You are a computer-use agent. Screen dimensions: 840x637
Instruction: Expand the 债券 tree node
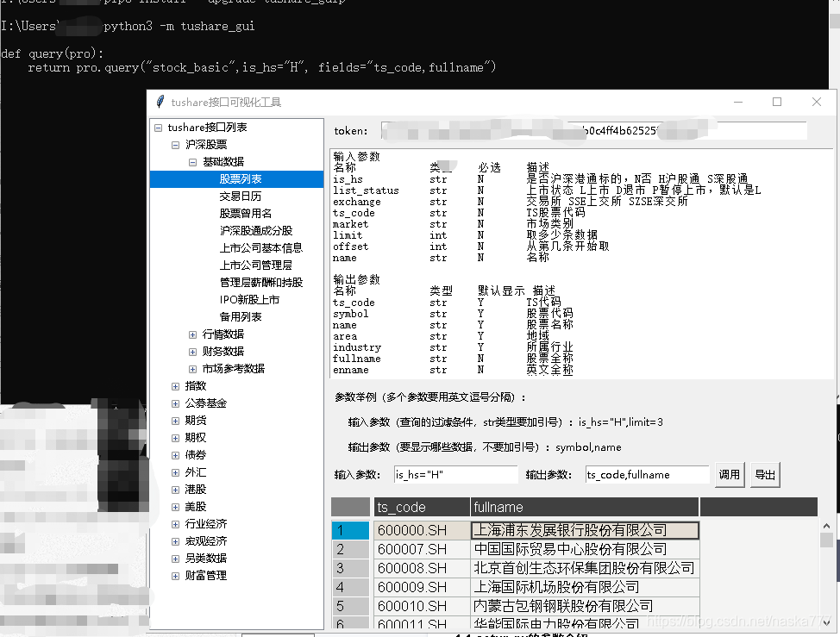click(x=175, y=455)
